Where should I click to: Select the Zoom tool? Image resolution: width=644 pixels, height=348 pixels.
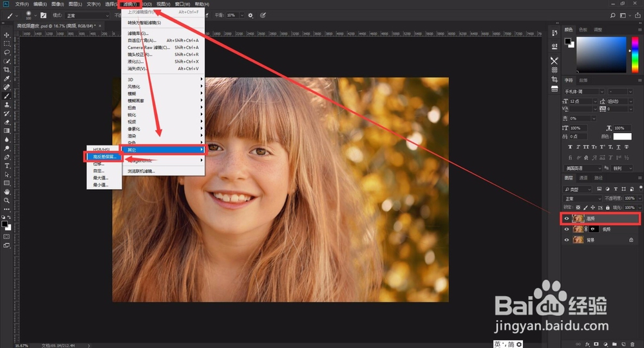(6, 201)
